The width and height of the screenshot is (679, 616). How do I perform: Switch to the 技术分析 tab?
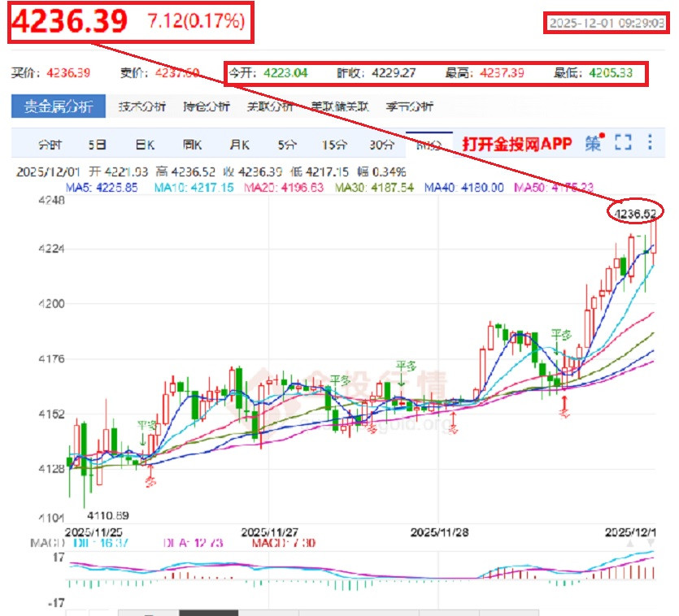(x=142, y=106)
